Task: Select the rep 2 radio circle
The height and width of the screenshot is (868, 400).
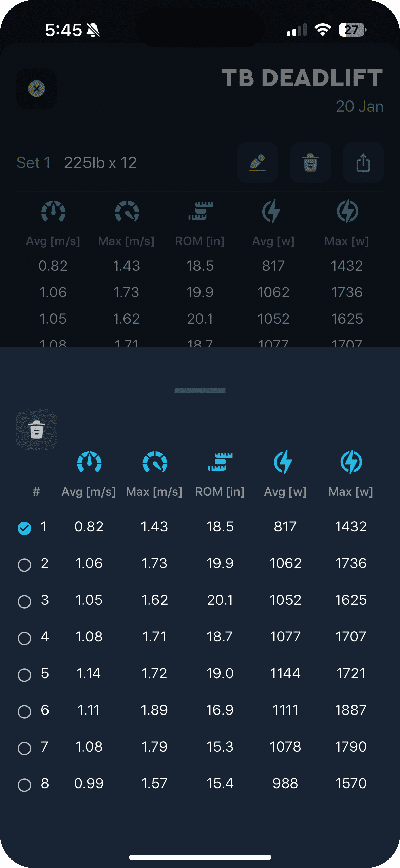Action: [24, 565]
